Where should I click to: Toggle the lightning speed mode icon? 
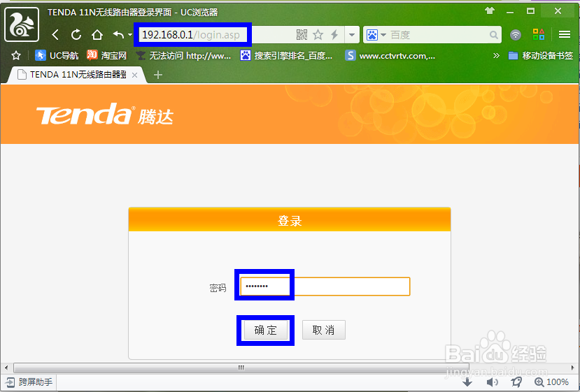click(x=334, y=35)
